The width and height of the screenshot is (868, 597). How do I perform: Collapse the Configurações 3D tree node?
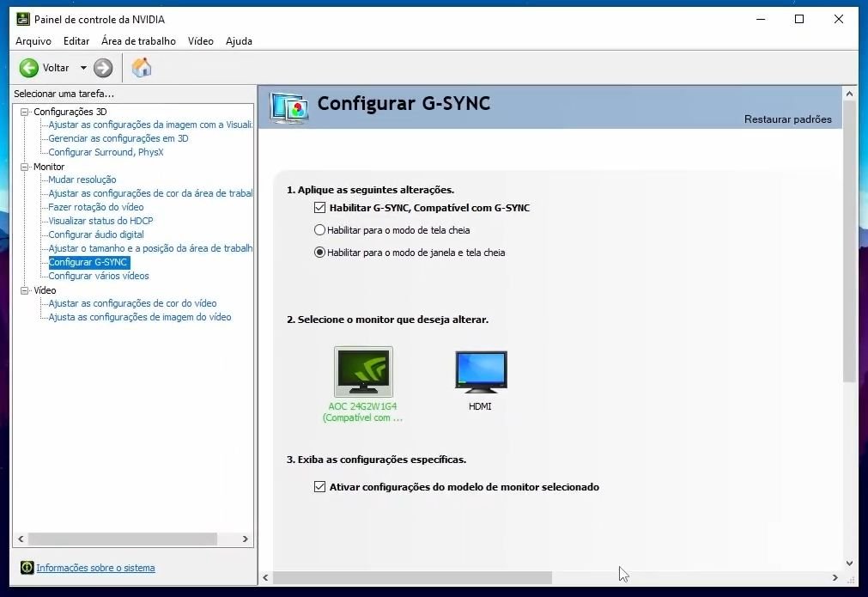(x=25, y=112)
